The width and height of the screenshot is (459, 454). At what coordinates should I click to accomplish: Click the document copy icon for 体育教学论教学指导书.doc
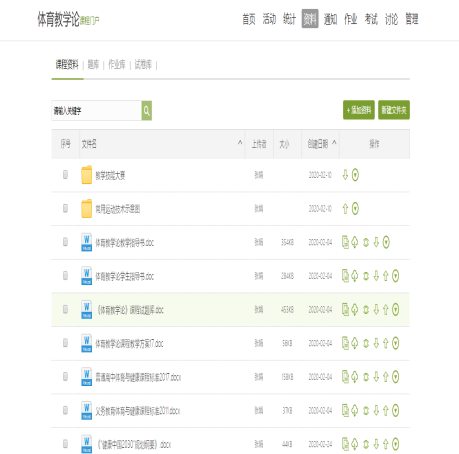click(345, 242)
